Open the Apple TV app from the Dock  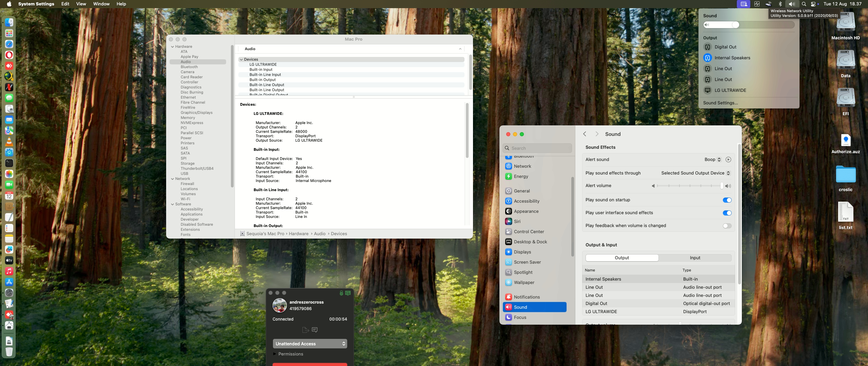(x=9, y=260)
